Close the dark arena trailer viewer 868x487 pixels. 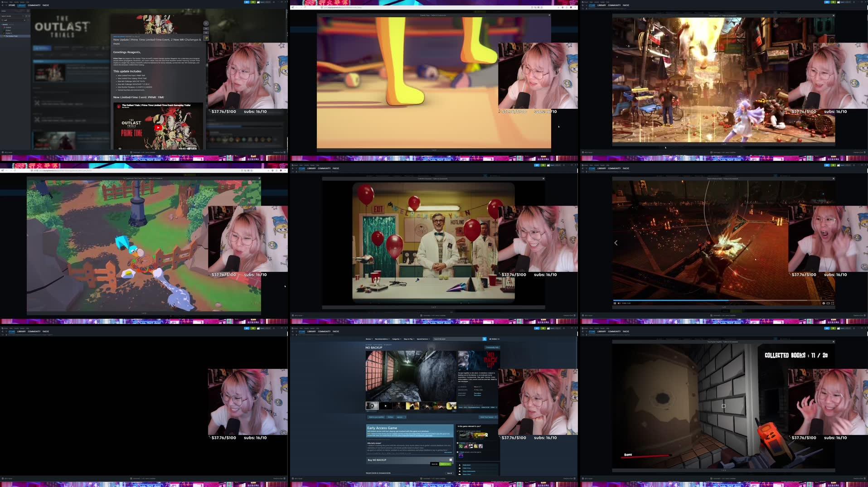point(833,178)
